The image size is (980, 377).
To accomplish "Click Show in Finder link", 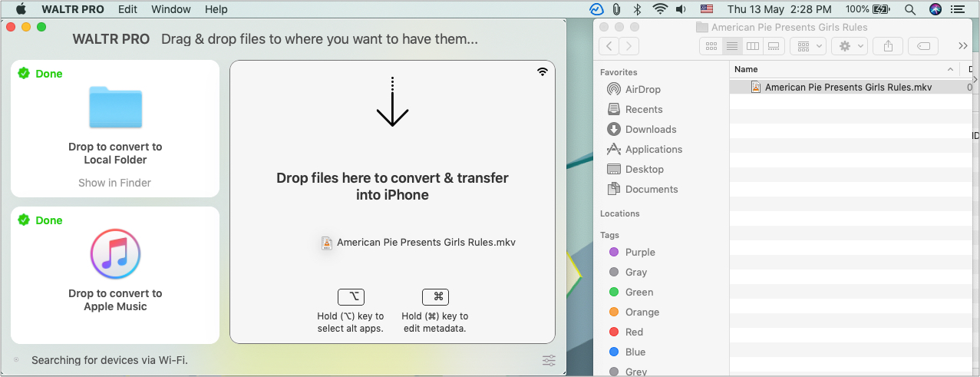I will coord(114,183).
